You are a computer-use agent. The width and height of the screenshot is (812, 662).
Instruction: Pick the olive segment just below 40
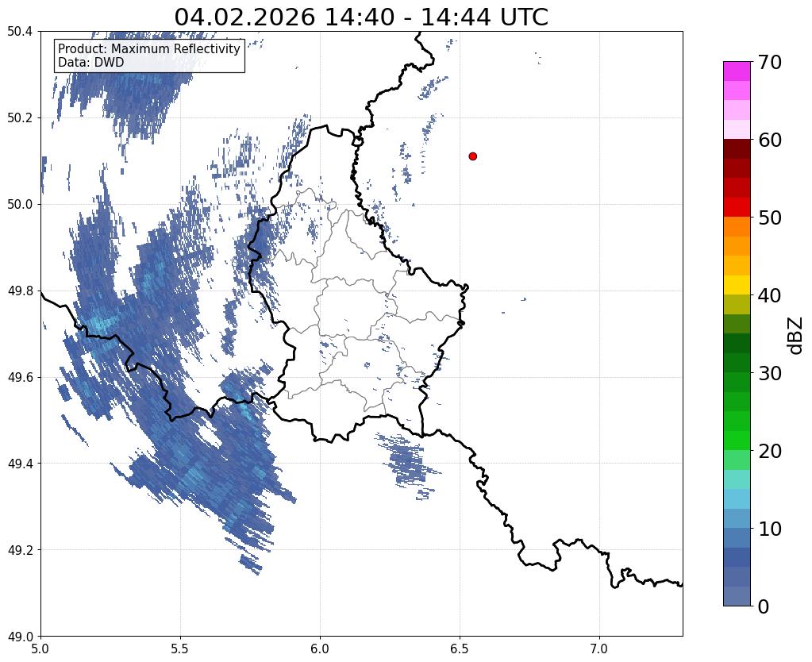(737, 305)
